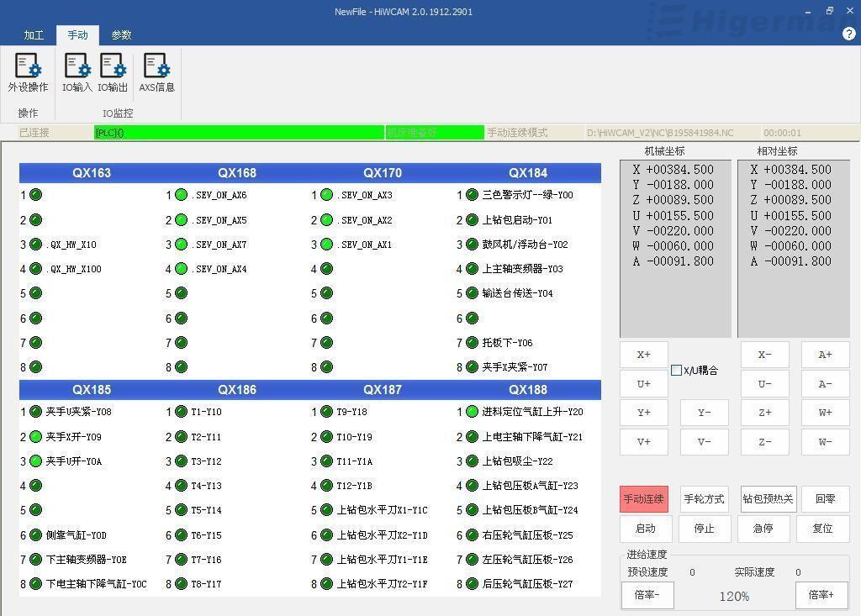Image resolution: width=861 pixels, height=616 pixels.
Task: Toggle the 夹手X开-Y09 indicator
Action: tap(35, 437)
